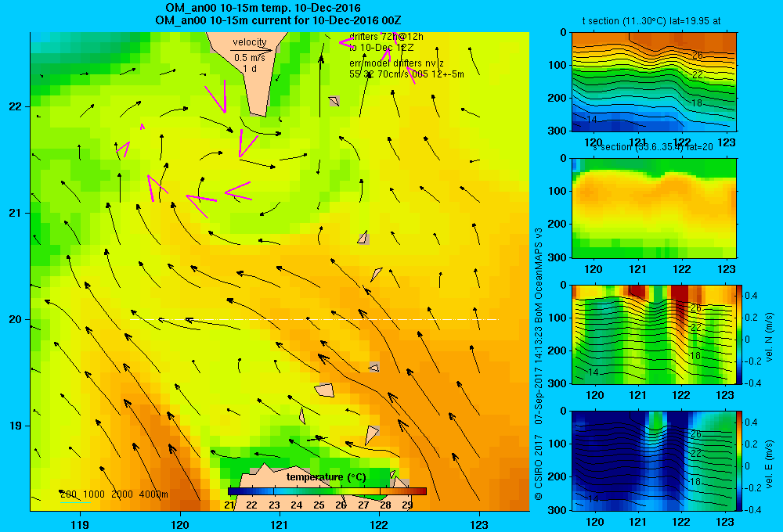This screenshot has width=783, height=532.
Task: Click the 'drifters 72h@12h' annotation
Action: pyautogui.click(x=386, y=37)
